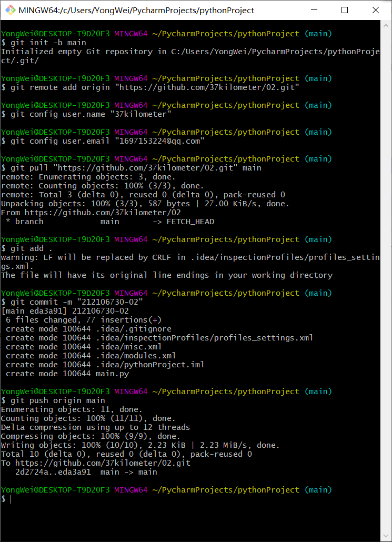Click the 'Initialized empty Git repository' output line
Viewport: 392px width, 542px height.
click(190, 56)
